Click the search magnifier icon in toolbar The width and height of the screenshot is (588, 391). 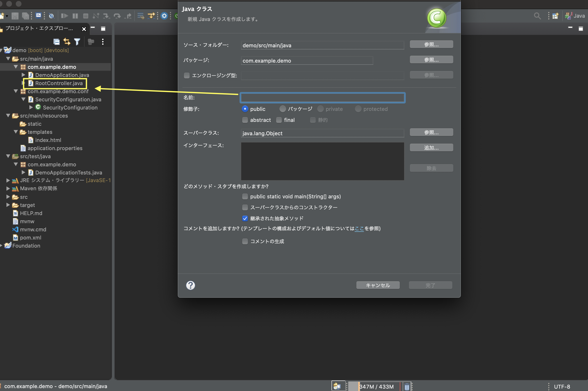click(537, 16)
